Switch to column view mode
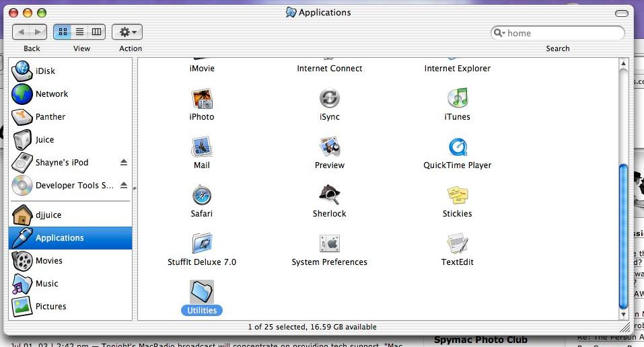This screenshot has height=347, width=644. [x=96, y=32]
